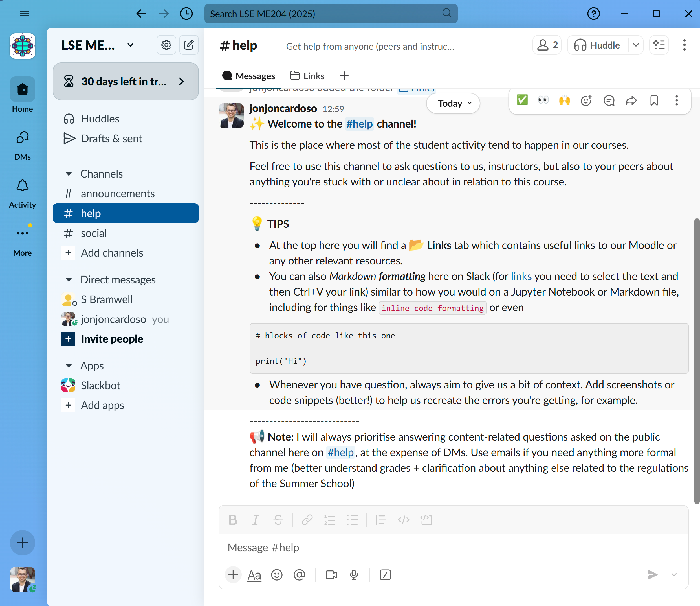Start a Huddle in this channel

pyautogui.click(x=598, y=45)
